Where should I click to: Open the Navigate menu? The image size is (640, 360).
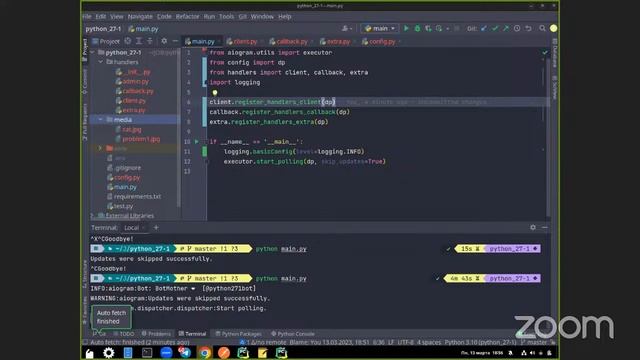click(140, 16)
